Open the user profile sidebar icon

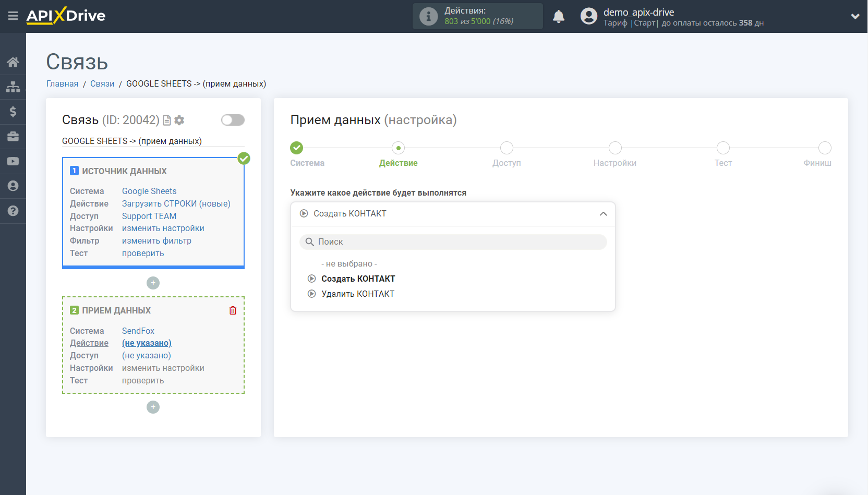point(13,186)
